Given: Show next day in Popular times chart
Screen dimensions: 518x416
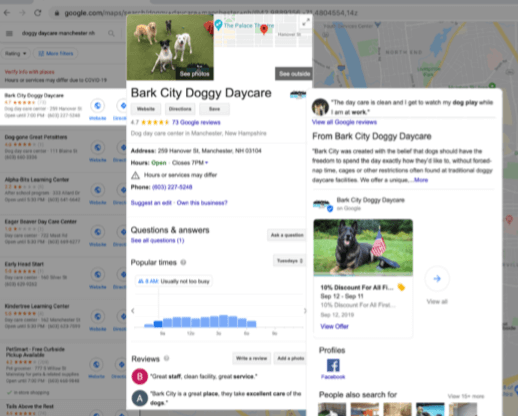Looking at the screenshot, I should (x=305, y=311).
